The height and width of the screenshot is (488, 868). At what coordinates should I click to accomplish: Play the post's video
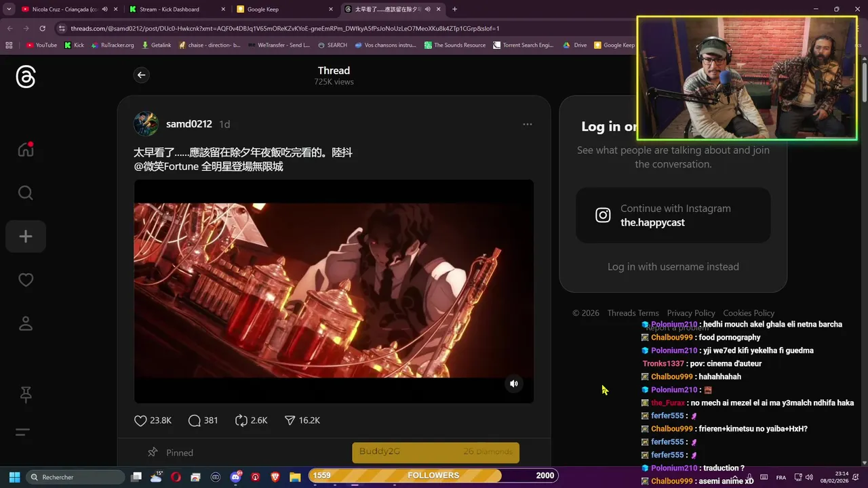tap(334, 291)
